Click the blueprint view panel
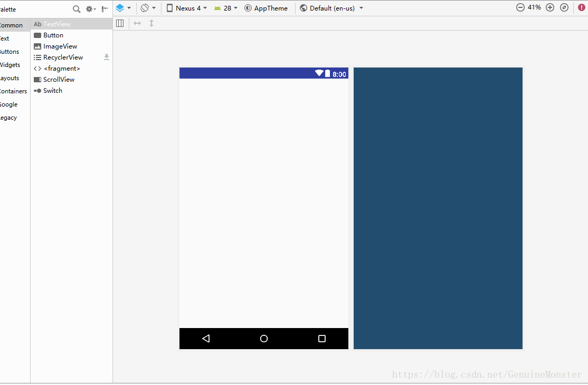Screen dimensions: 588x385 tap(438, 208)
